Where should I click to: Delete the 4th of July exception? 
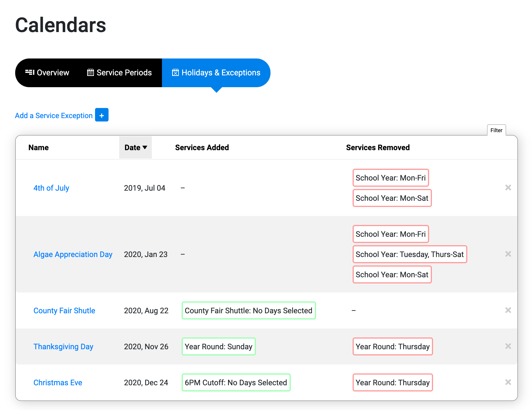[508, 188]
